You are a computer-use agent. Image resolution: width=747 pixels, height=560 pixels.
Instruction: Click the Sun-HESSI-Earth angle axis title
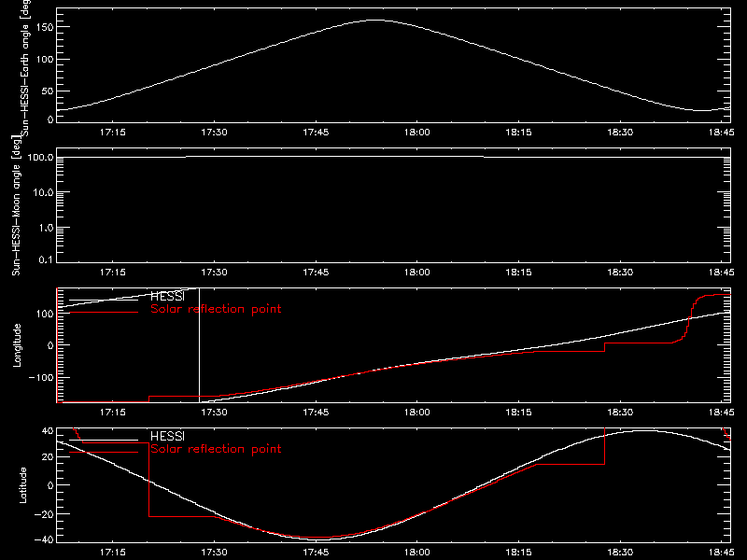(x=25, y=66)
